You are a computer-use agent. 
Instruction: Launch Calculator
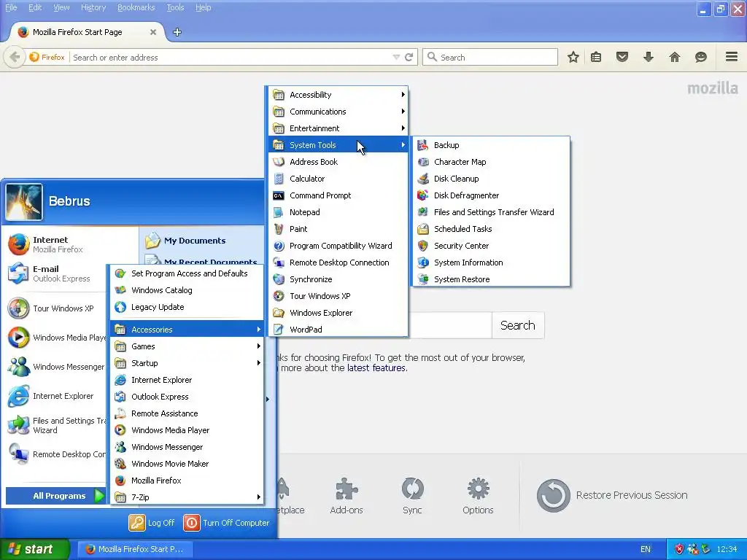click(x=338, y=179)
